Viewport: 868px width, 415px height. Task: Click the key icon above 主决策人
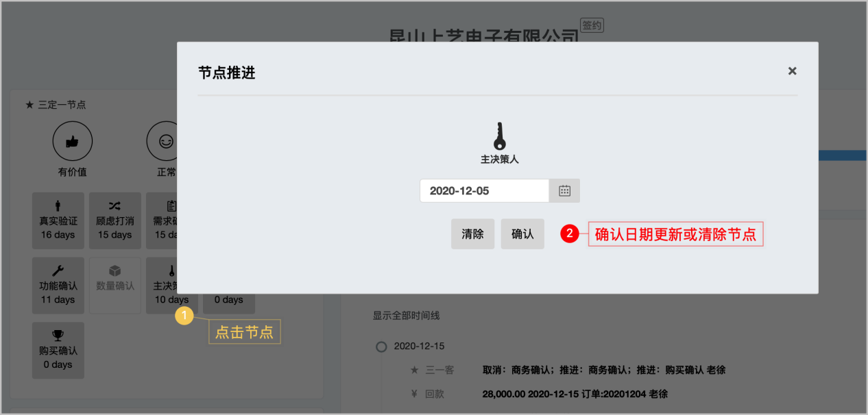[x=500, y=136]
